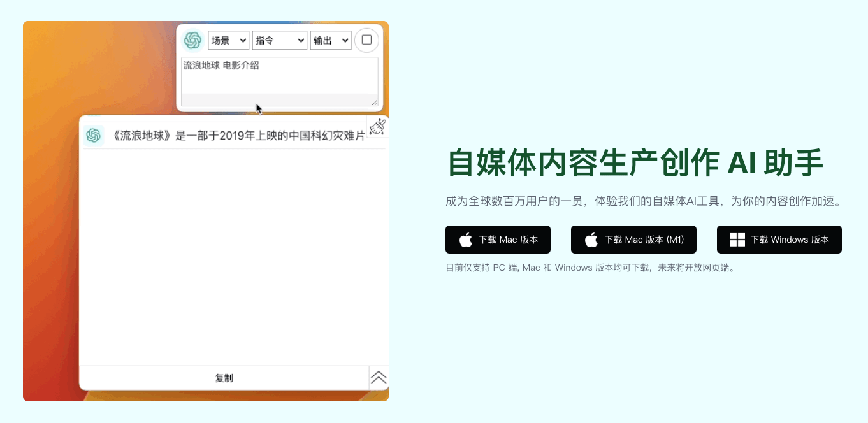Open the 场景 dropdown
Viewport: 868px width, 423px height.
pos(228,40)
